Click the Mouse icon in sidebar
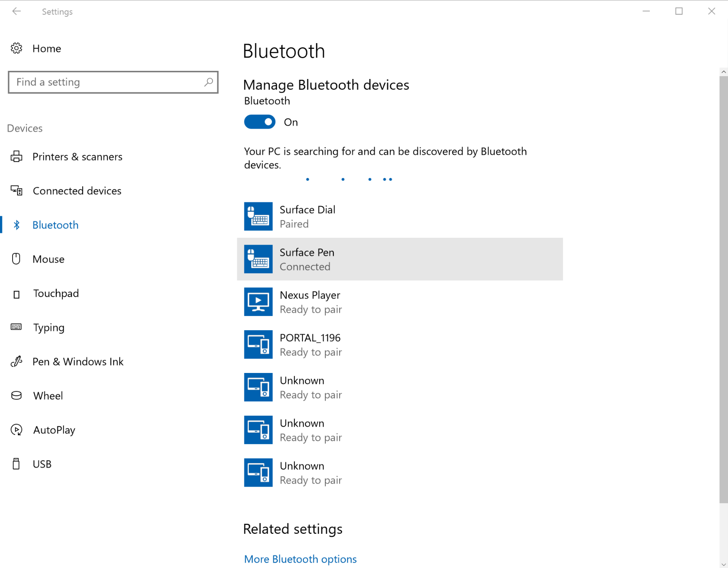This screenshot has height=568, width=728. [x=16, y=259]
